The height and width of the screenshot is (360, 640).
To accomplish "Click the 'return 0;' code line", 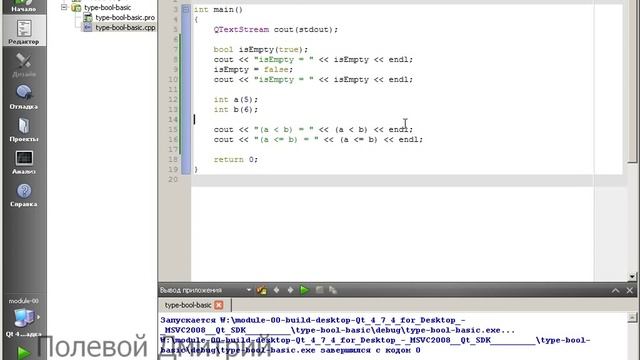I will [x=236, y=160].
